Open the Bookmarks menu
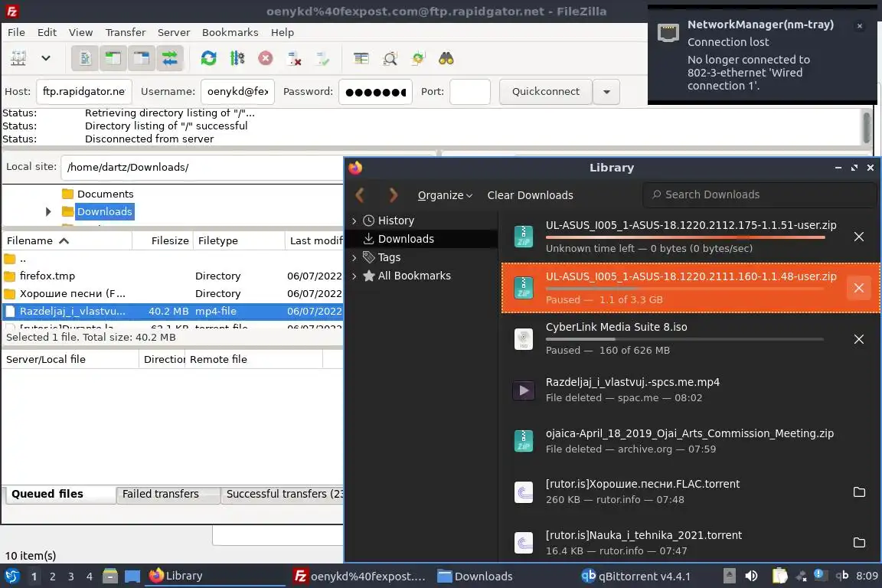This screenshot has height=588, width=882. coord(230,32)
